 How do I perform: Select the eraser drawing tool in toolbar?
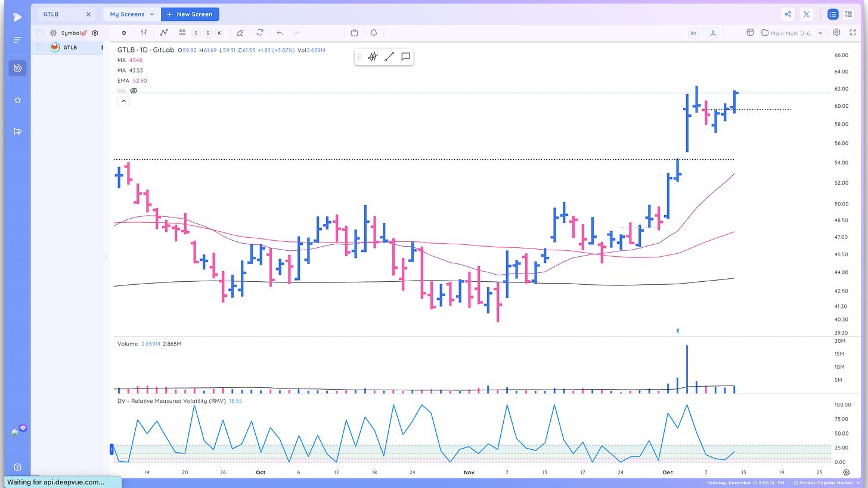click(x=240, y=33)
